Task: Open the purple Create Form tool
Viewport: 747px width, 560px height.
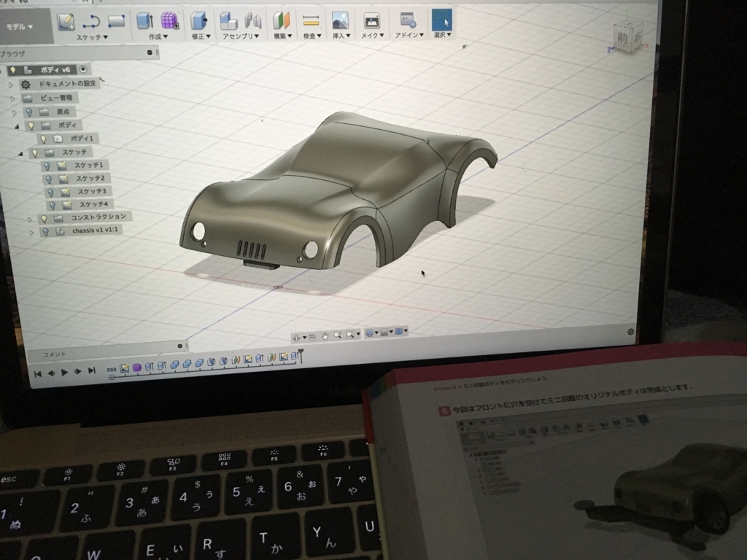Action: pos(169,20)
